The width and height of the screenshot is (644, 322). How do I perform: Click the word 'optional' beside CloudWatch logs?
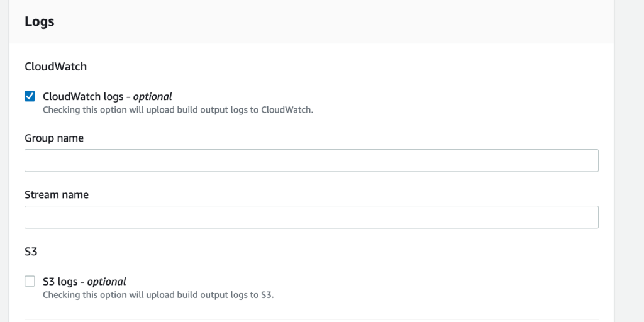tap(152, 96)
